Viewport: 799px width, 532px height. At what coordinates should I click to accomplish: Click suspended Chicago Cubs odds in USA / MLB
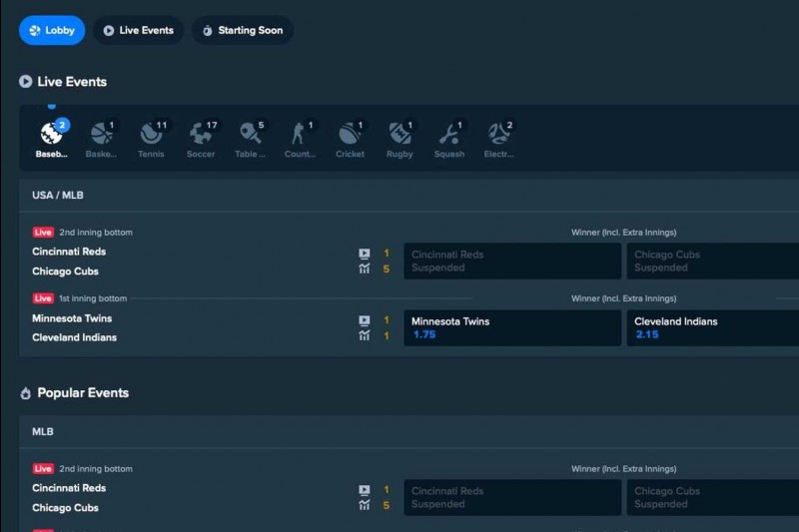(713, 261)
